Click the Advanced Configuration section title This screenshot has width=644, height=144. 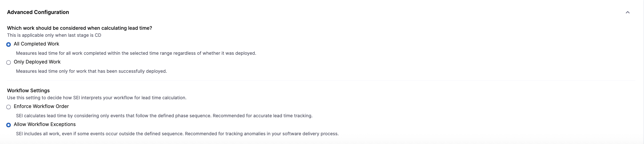point(38,12)
